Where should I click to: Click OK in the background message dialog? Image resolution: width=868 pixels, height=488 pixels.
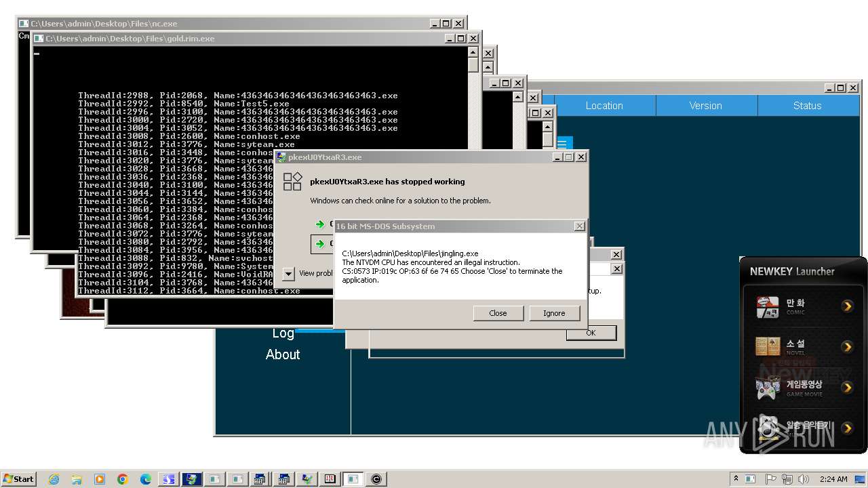pos(591,333)
